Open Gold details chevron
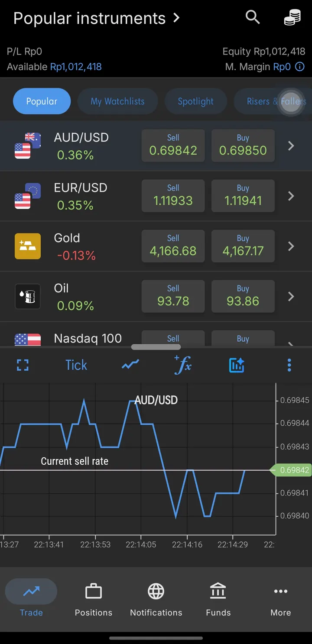The image size is (312, 644). [x=291, y=246]
